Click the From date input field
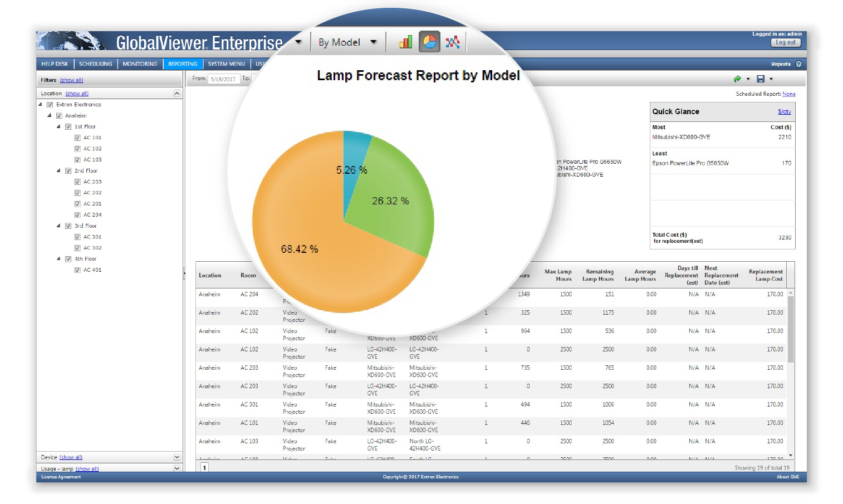The height and width of the screenshot is (504, 843). (x=224, y=79)
